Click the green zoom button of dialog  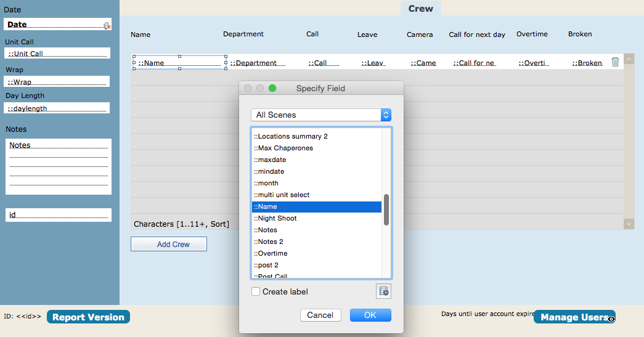point(272,88)
